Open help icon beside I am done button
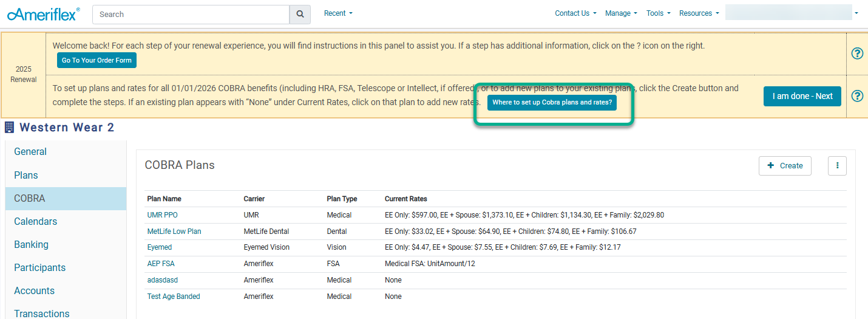 pyautogui.click(x=857, y=96)
